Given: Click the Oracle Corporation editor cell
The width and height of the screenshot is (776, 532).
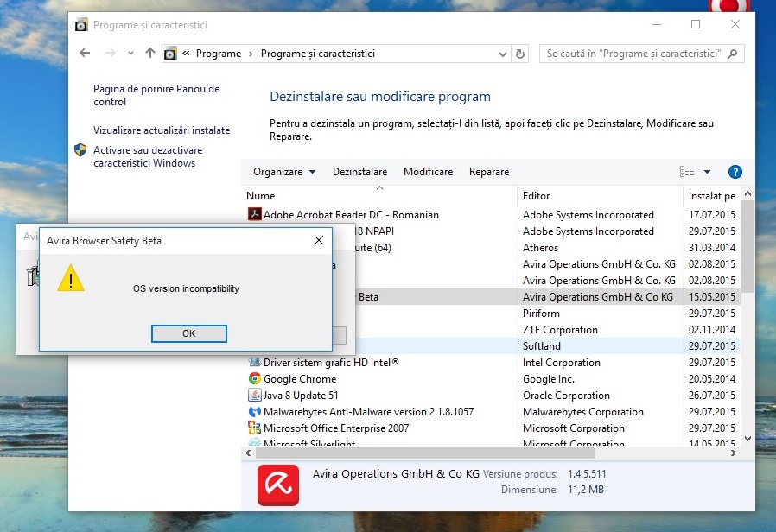Looking at the screenshot, I should (566, 395).
